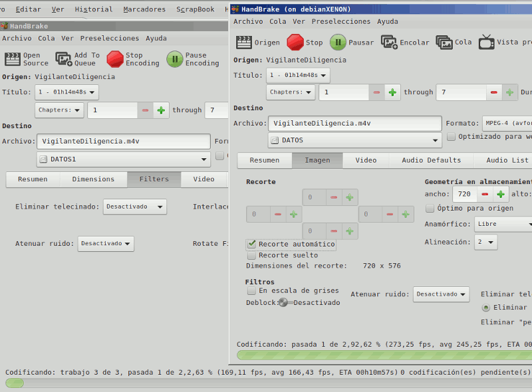The height and width of the screenshot is (392, 532).
Task: Click encoding progress bar in debianXENON window
Action: click(384, 355)
